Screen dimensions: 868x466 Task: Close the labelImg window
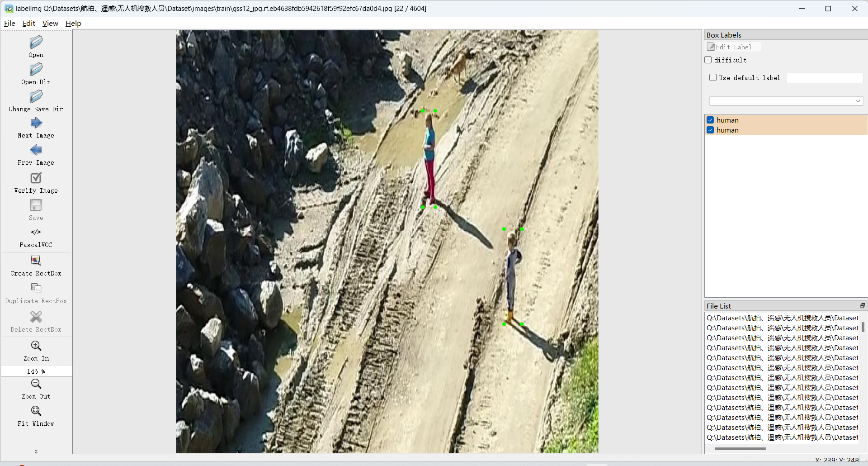854,9
